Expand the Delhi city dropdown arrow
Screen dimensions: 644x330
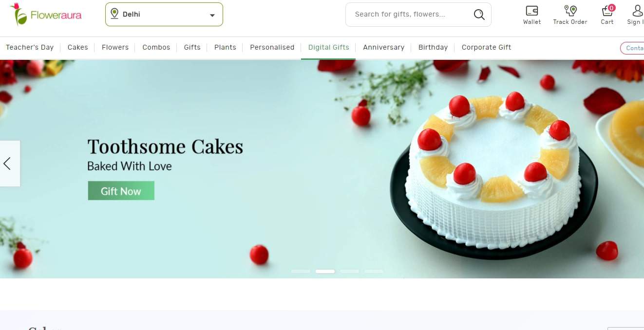212,15
